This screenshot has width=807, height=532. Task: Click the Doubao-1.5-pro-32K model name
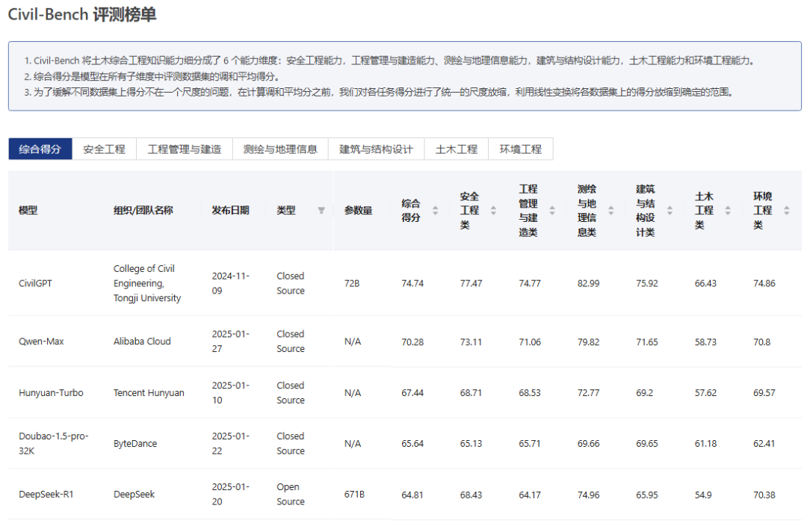(x=54, y=444)
